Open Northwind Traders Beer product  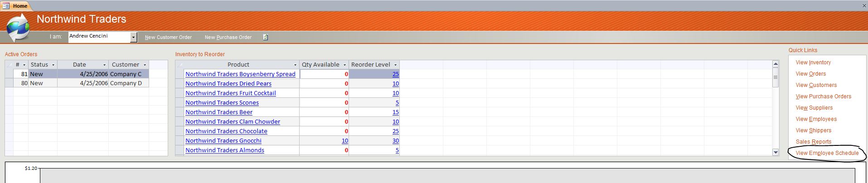pyautogui.click(x=219, y=112)
